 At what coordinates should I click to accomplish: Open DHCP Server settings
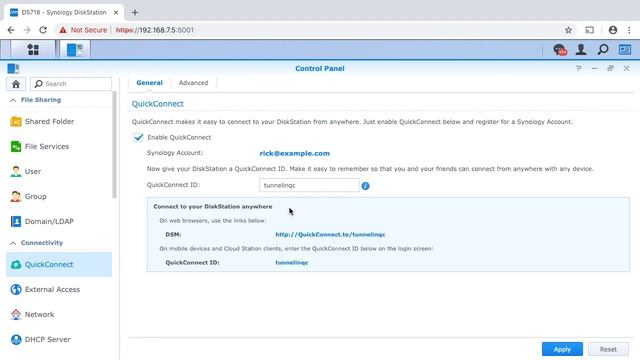(59, 340)
